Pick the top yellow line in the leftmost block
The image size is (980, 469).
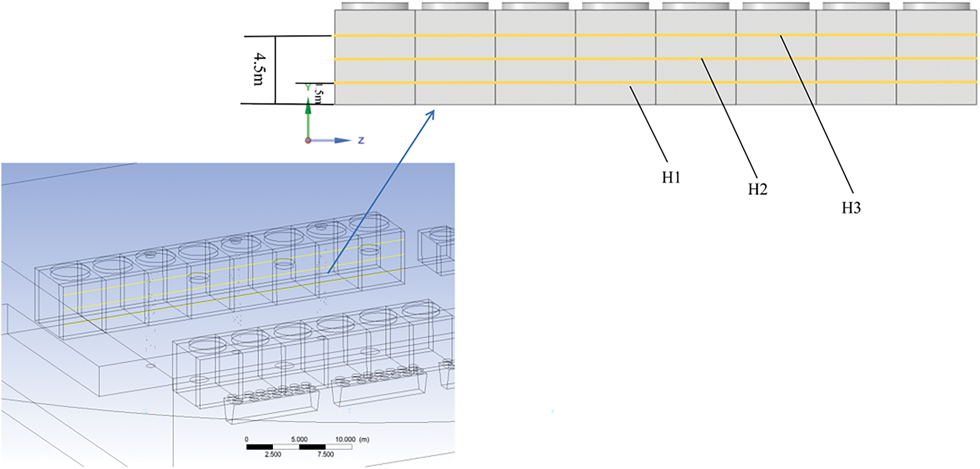pyautogui.click(x=375, y=36)
